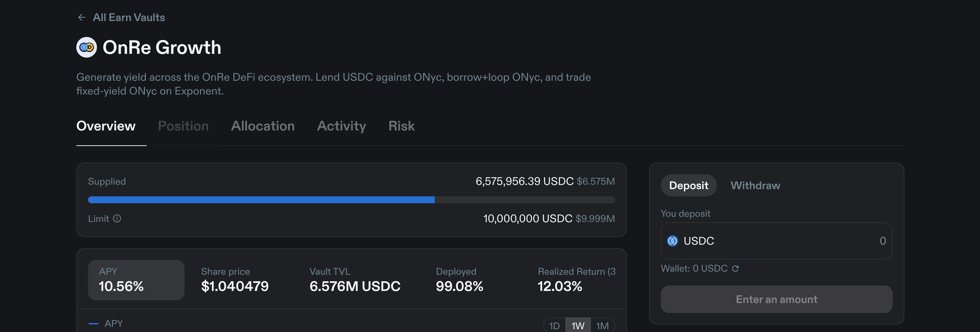This screenshot has height=332, width=980.
Task: Select the Withdraw toggle
Action: [x=756, y=186]
